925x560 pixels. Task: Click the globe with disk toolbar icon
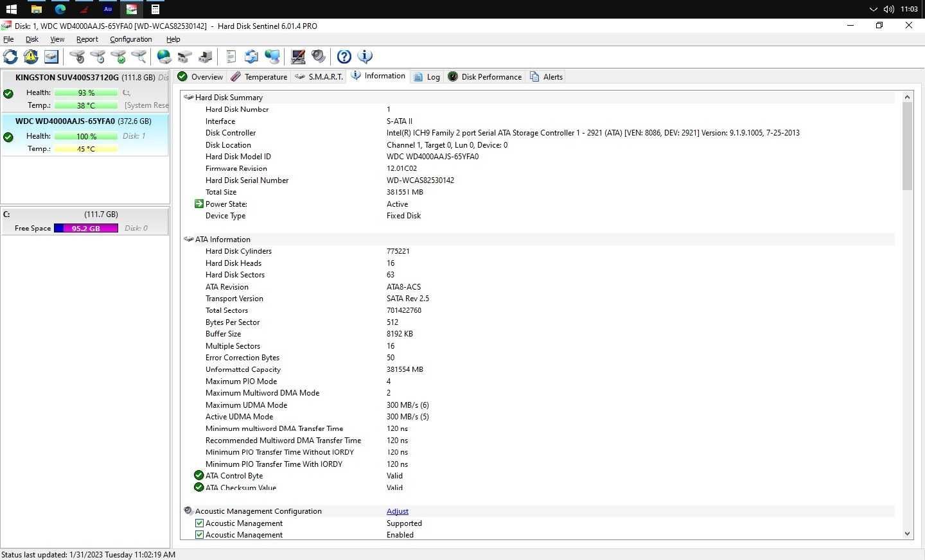coord(164,57)
